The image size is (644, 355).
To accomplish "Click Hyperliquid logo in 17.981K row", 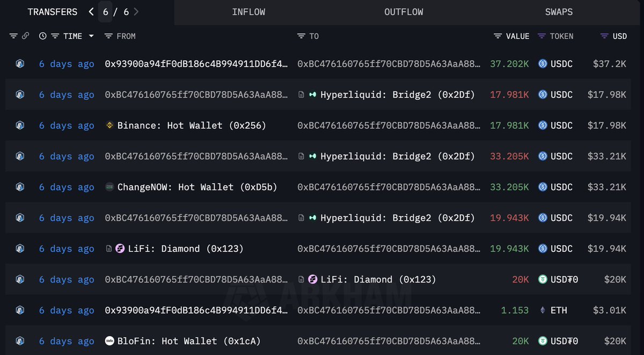I will [x=313, y=95].
